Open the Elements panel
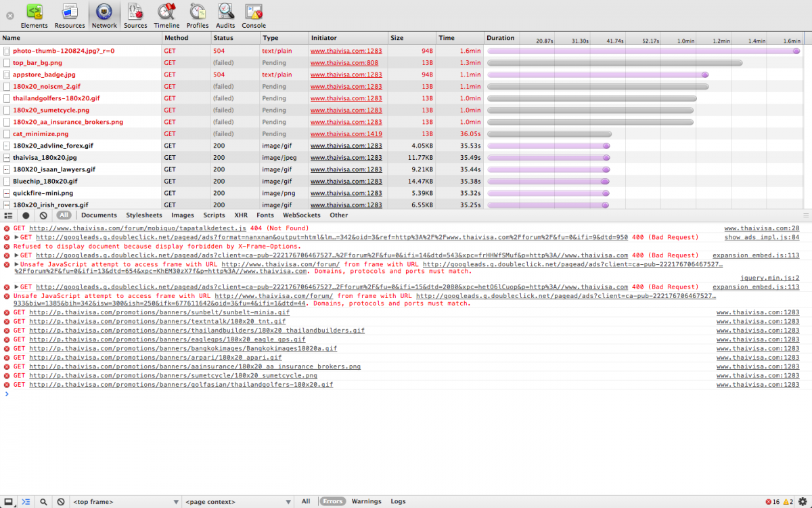This screenshot has width=812, height=508. coord(34,16)
